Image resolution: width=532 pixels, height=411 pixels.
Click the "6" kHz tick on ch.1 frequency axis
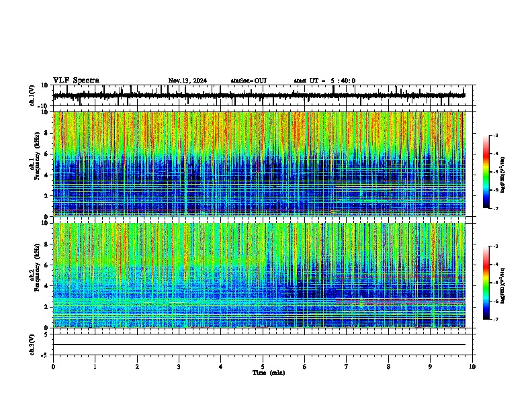46,154
